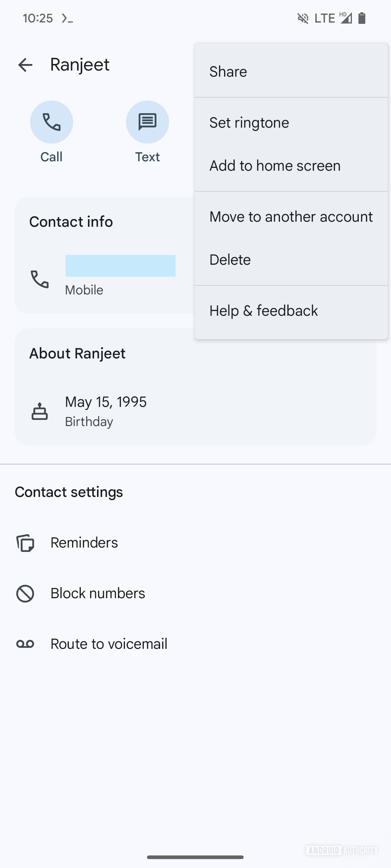Choose Share from the overflow menu
The image size is (391, 868).
pyautogui.click(x=228, y=72)
